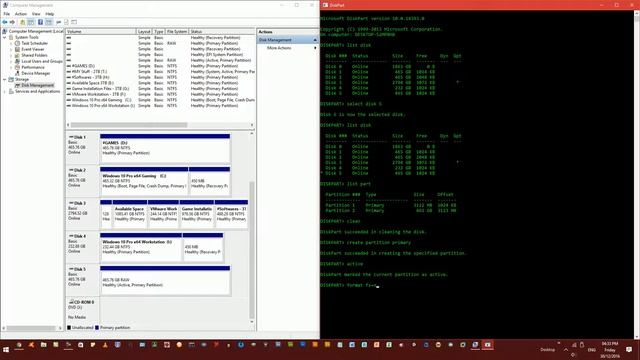This screenshot has width=640, height=360.
Task: Click the Disk 1 drive icon
Action: click(71, 137)
